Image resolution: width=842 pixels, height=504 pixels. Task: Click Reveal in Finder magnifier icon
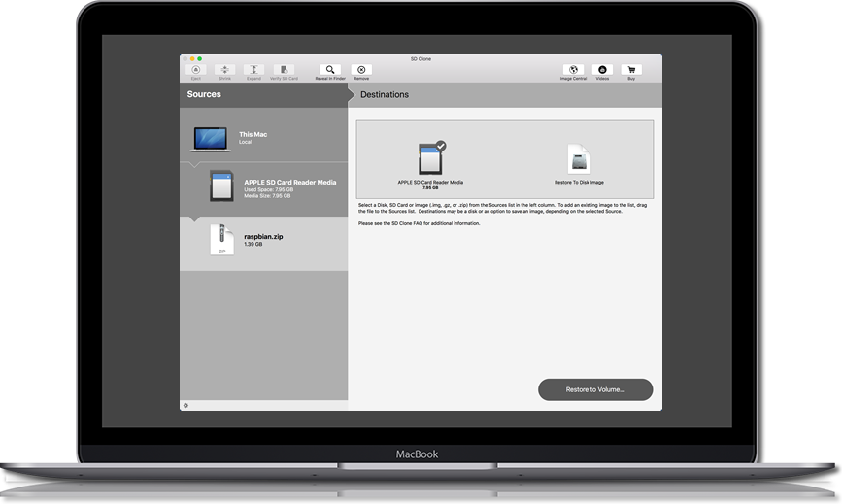coord(330,70)
